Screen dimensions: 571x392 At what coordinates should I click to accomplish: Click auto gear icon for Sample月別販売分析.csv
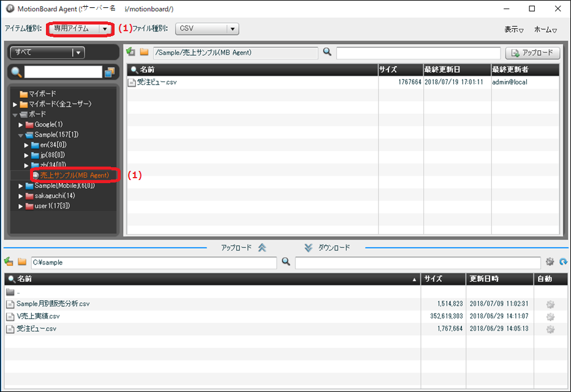pos(550,304)
